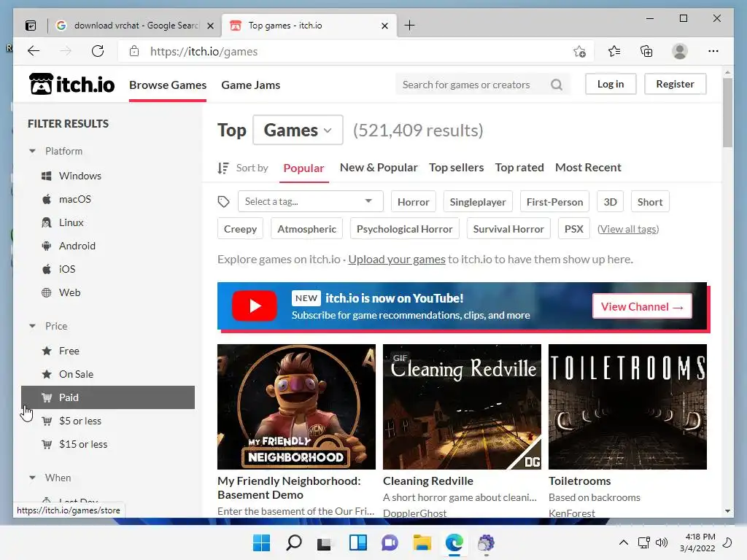Open File Explorer on taskbar

pyautogui.click(x=422, y=542)
